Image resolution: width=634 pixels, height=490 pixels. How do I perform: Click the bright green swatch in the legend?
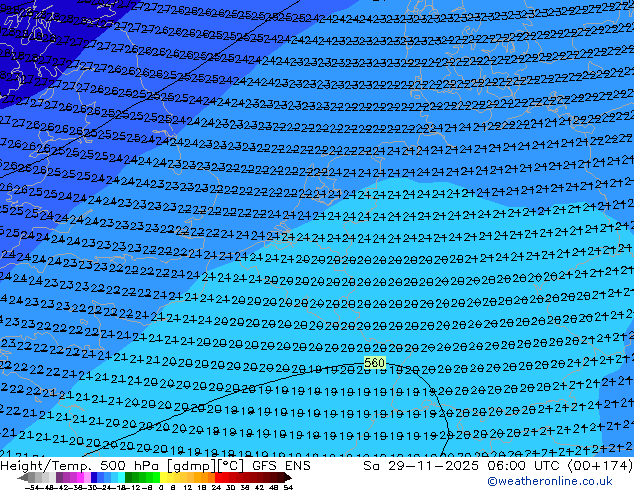click(156, 477)
